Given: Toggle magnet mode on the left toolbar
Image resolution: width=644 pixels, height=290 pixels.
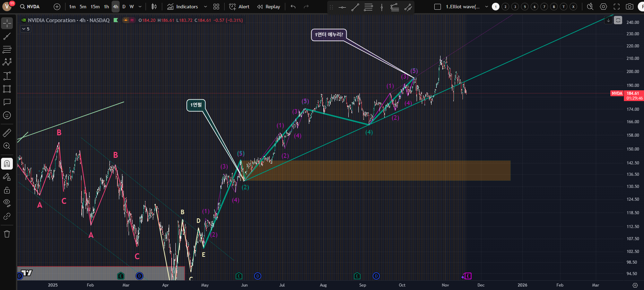Looking at the screenshot, I should pyautogui.click(x=7, y=164).
